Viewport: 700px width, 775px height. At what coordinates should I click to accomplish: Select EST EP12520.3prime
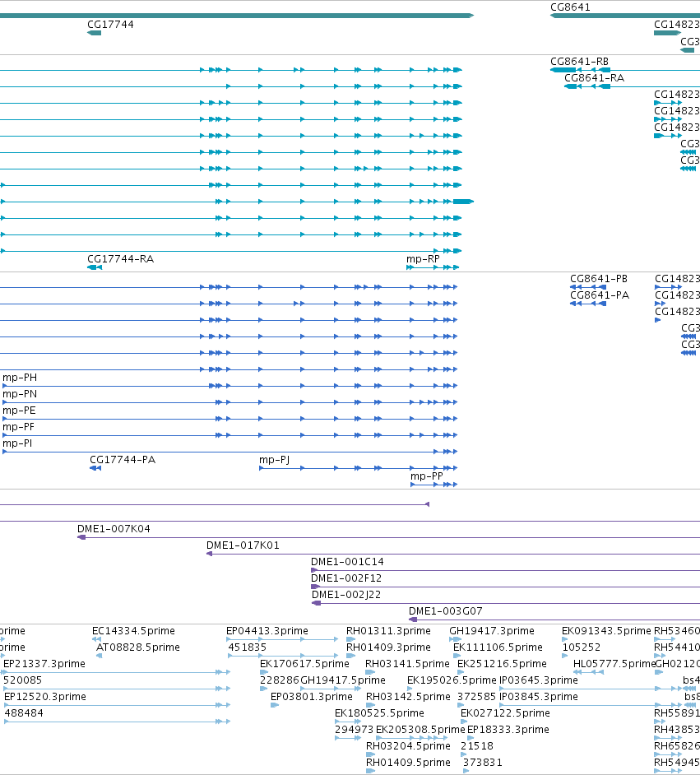(45, 697)
